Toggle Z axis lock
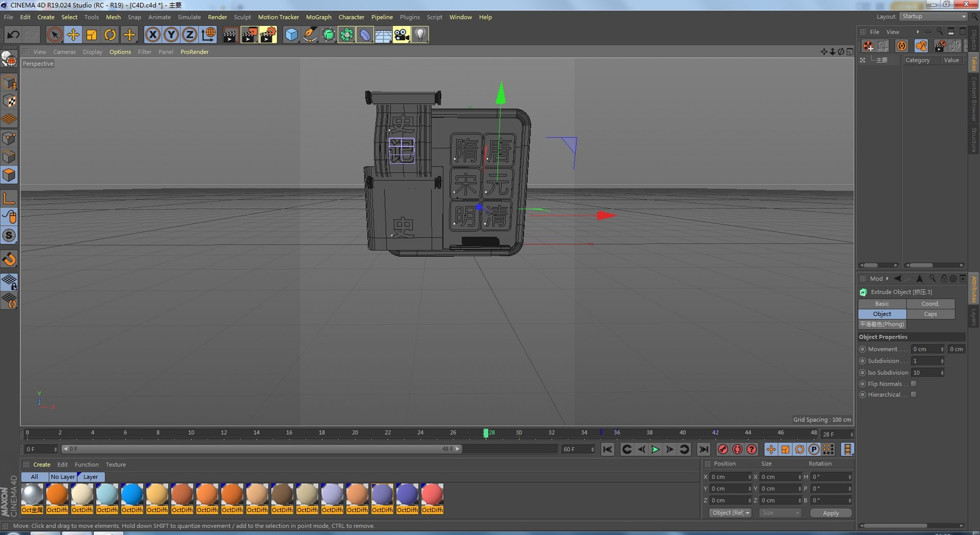The image size is (980, 535). [x=189, y=35]
